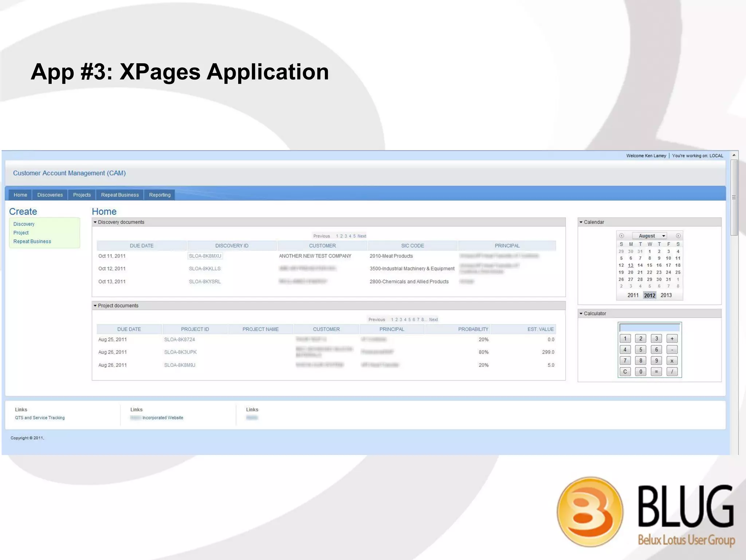Click calculator equals key
The image size is (746, 560).
point(656,372)
